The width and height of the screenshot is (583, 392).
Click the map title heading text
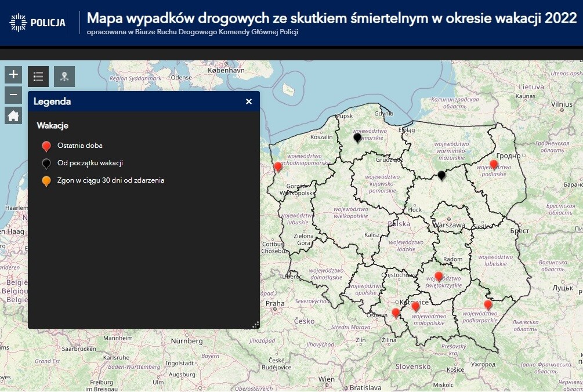point(331,18)
